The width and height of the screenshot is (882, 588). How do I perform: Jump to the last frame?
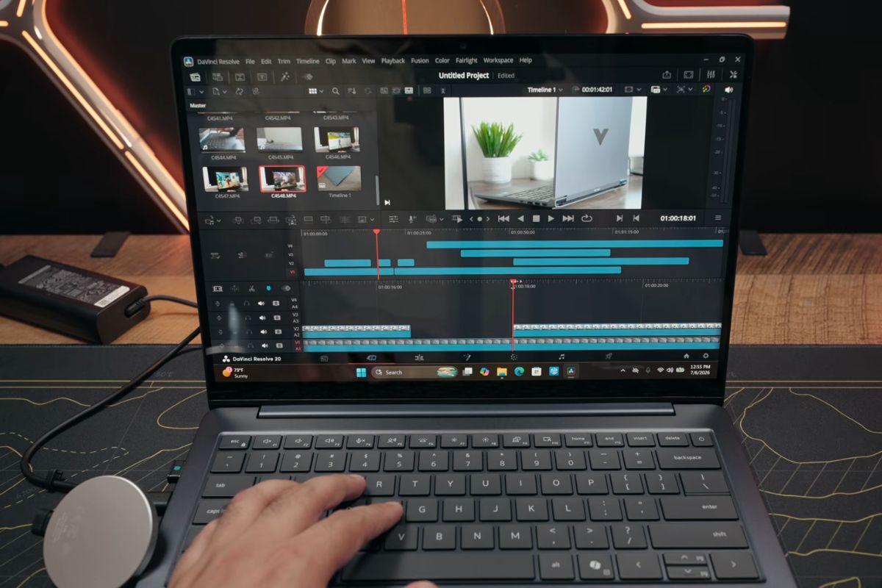[x=568, y=219]
